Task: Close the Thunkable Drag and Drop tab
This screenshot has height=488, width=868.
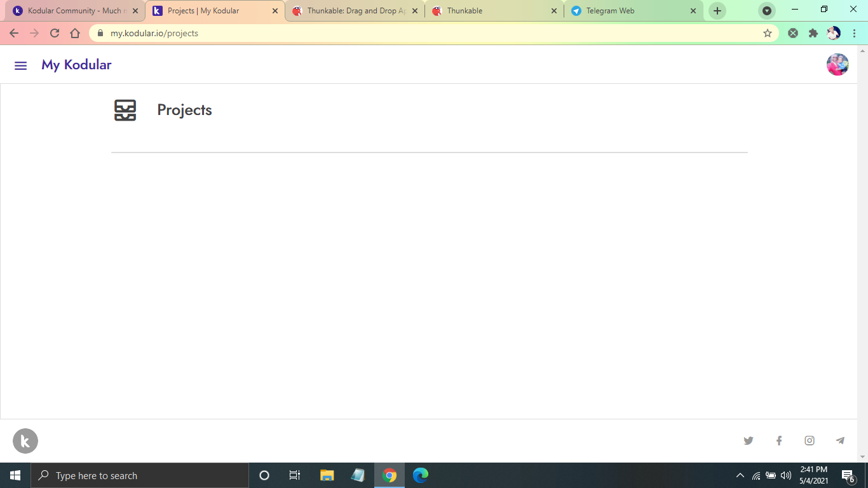Action: click(414, 11)
